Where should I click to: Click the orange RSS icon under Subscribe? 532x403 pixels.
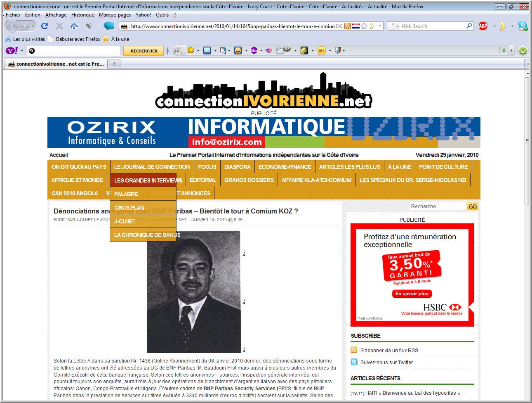pyautogui.click(x=354, y=350)
